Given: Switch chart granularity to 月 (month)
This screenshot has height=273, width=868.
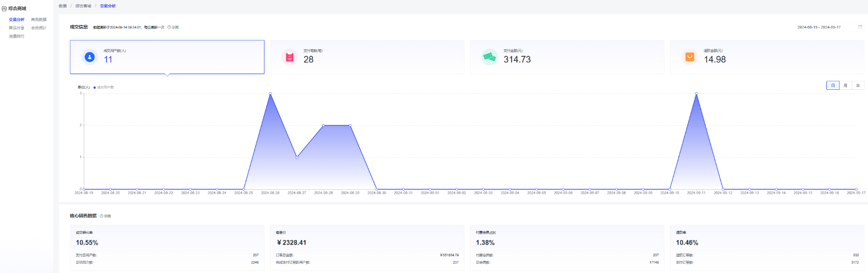Looking at the screenshot, I should point(845,85).
